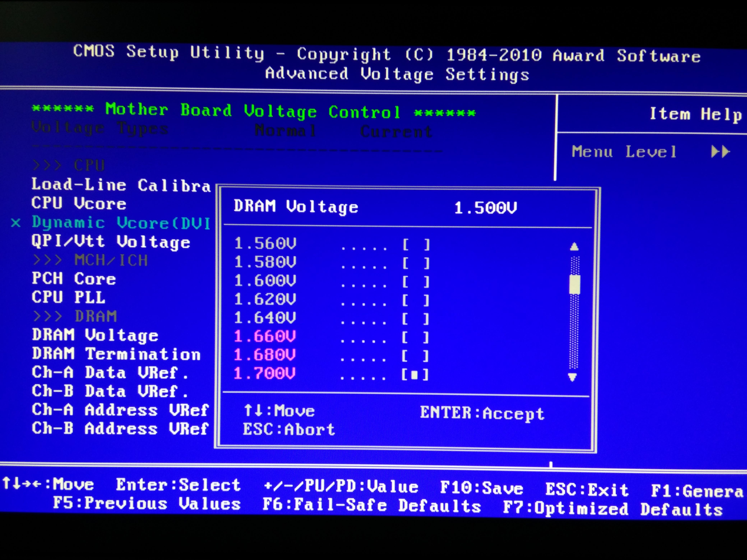Viewport: 747px width, 560px height.
Task: Click the >>> arrows next to the DRAM header
Action: tap(48, 316)
